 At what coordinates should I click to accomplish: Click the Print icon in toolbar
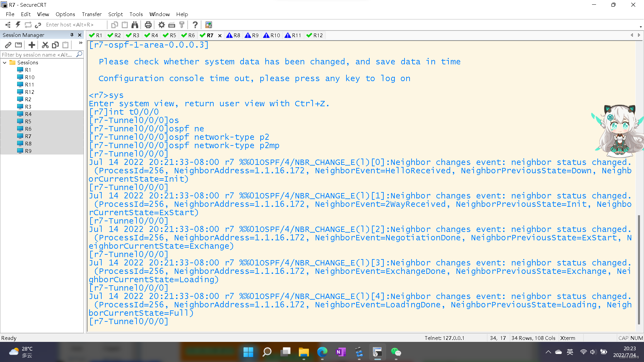tap(148, 25)
